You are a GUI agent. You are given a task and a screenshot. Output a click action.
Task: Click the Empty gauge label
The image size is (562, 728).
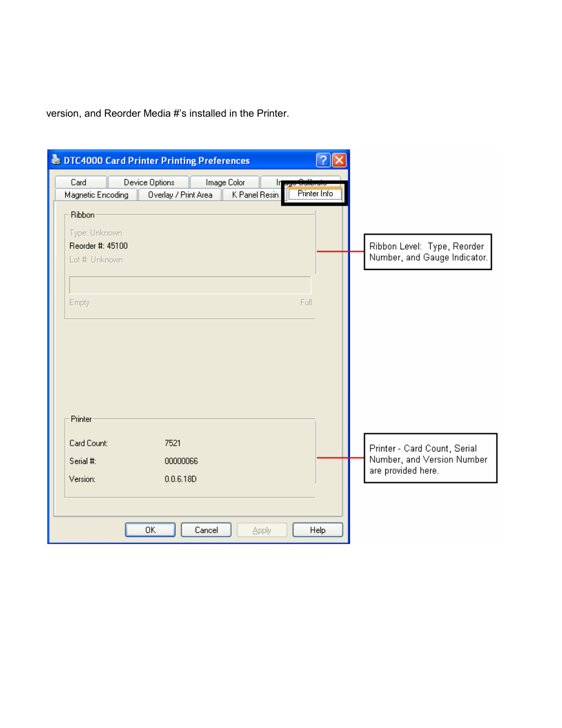point(80,302)
